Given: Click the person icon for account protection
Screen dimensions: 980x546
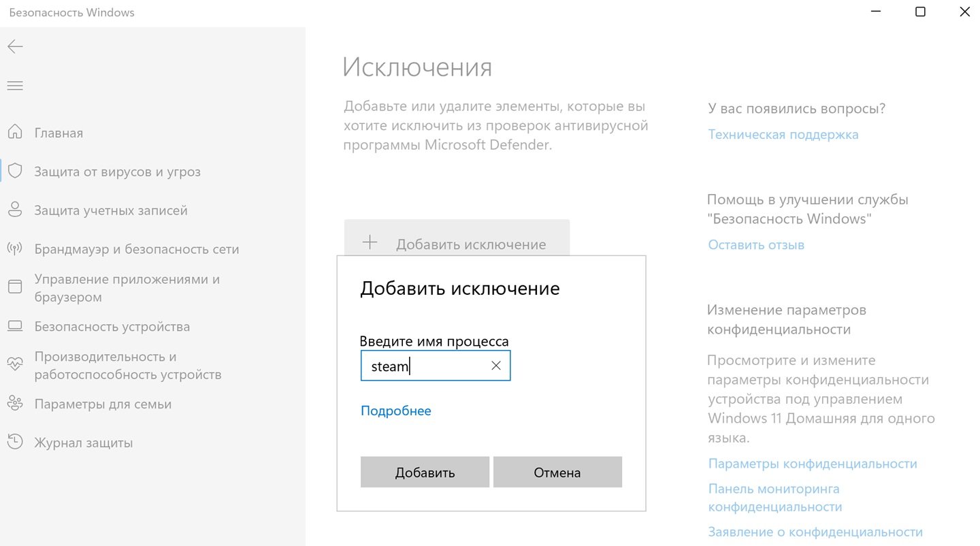Looking at the screenshot, I should click(15, 210).
